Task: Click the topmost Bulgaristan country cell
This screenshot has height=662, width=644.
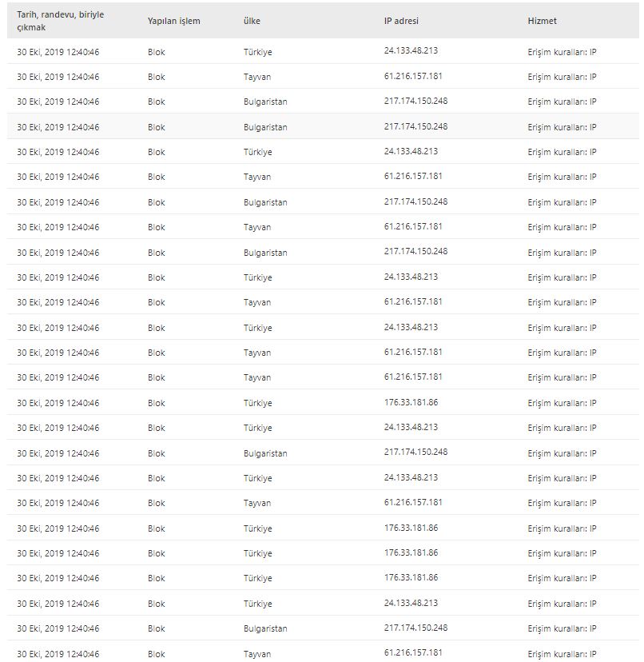Action: 265,102
